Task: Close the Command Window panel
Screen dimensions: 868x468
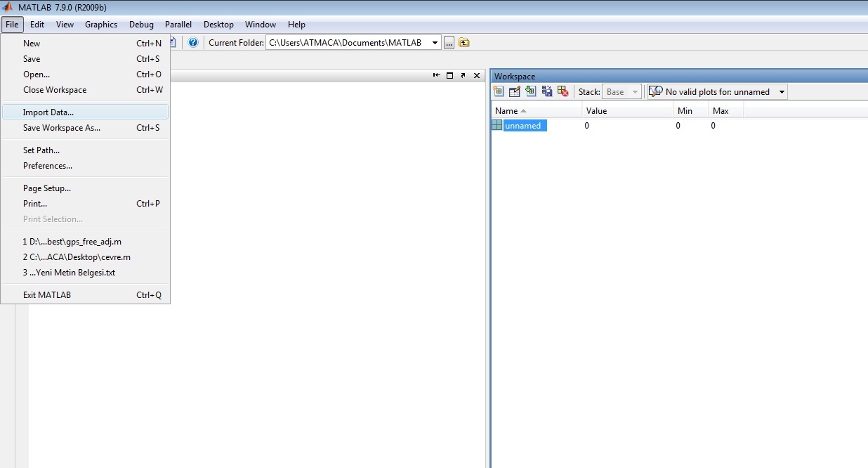Action: [477, 75]
